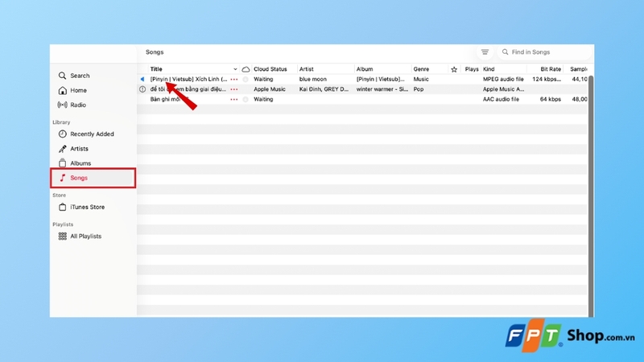The image size is (644, 362).
Task: Click the 'Apple Music' cloud status cell
Action: 270,89
